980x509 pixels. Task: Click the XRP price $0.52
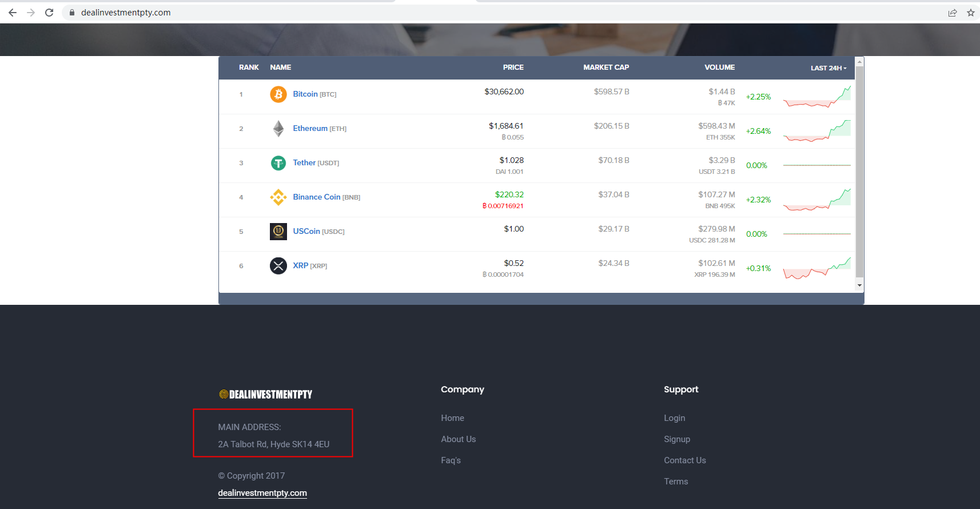[514, 263]
